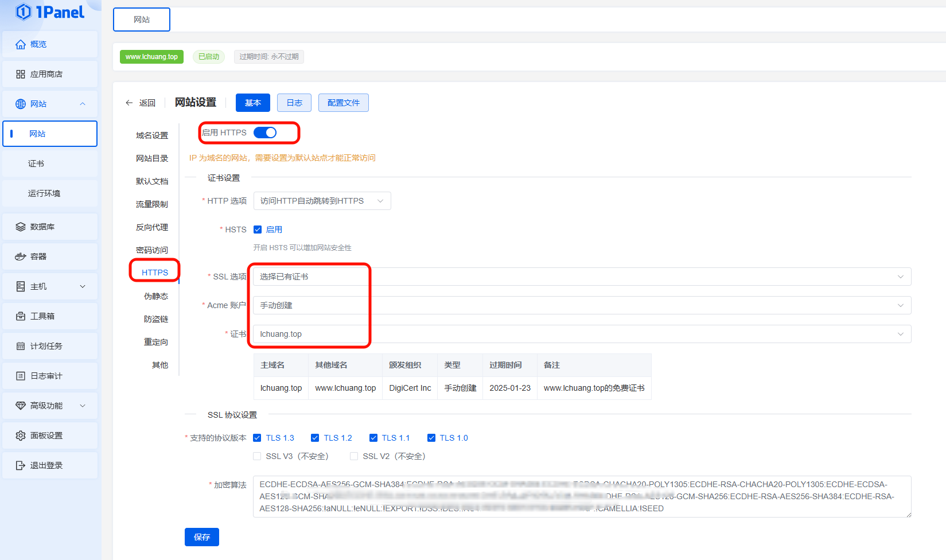Viewport: 946px width, 560px height.
Task: Open 计划任务 calendar icon
Action: pos(21,346)
